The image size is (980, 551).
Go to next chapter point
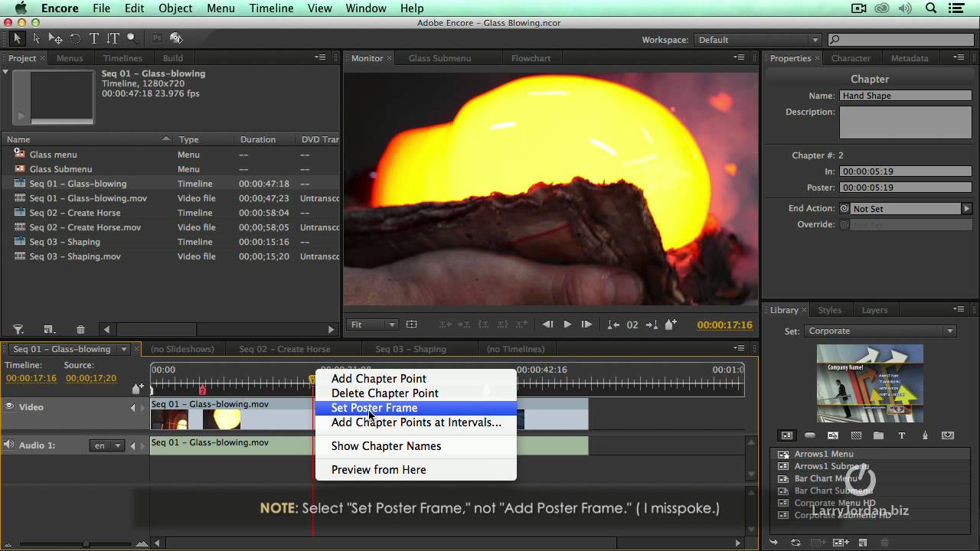652,324
